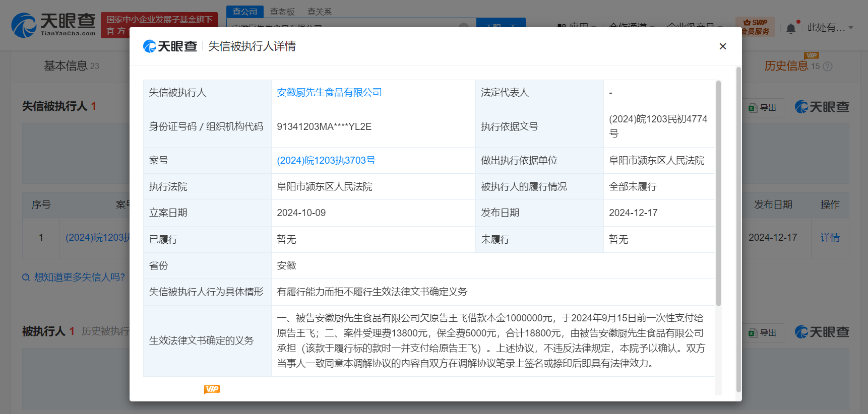Export the 被执行人 list via 导出
The width and height of the screenshot is (868, 414).
pyautogui.click(x=763, y=333)
